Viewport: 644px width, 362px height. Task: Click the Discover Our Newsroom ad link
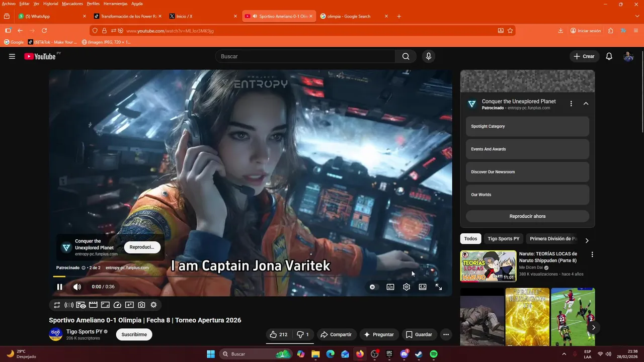(x=527, y=172)
